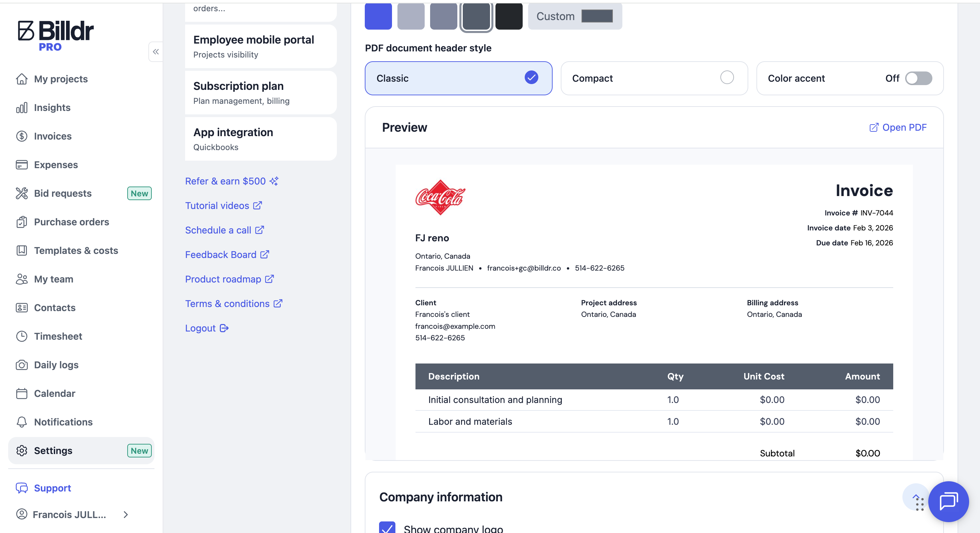Click the Bid requests tools icon
Screen dimensions: 980x533
click(22, 193)
